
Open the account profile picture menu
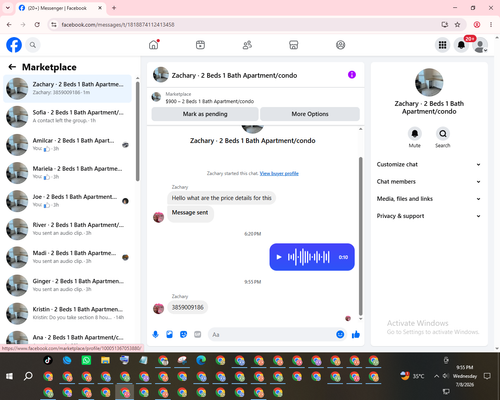(480, 45)
